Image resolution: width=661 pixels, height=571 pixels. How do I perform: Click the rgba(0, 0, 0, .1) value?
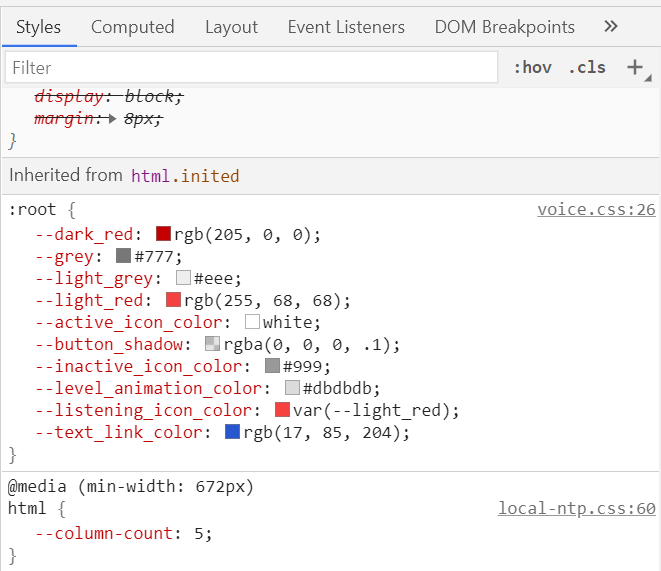pyautogui.click(x=307, y=344)
